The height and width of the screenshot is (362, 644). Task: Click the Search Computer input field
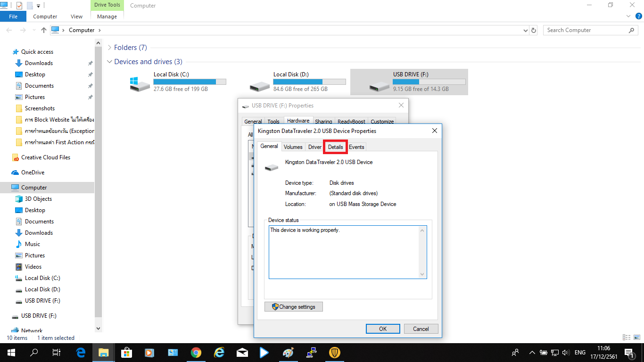pos(585,30)
